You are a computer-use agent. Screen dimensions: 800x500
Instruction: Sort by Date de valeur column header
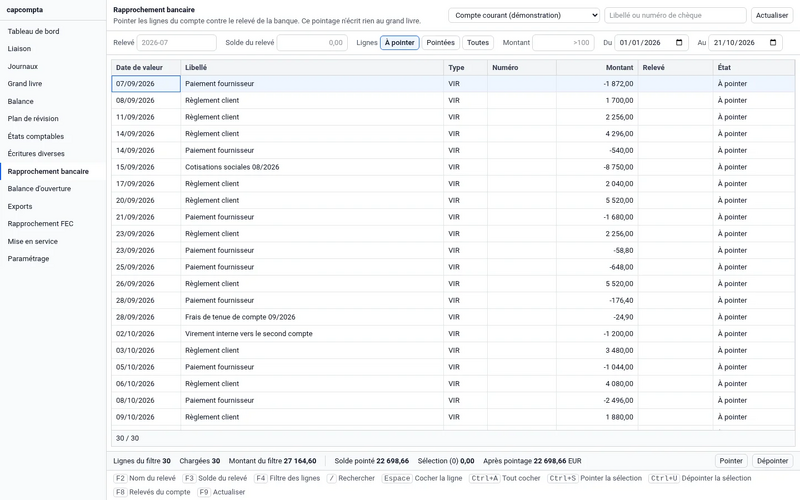(x=146, y=67)
